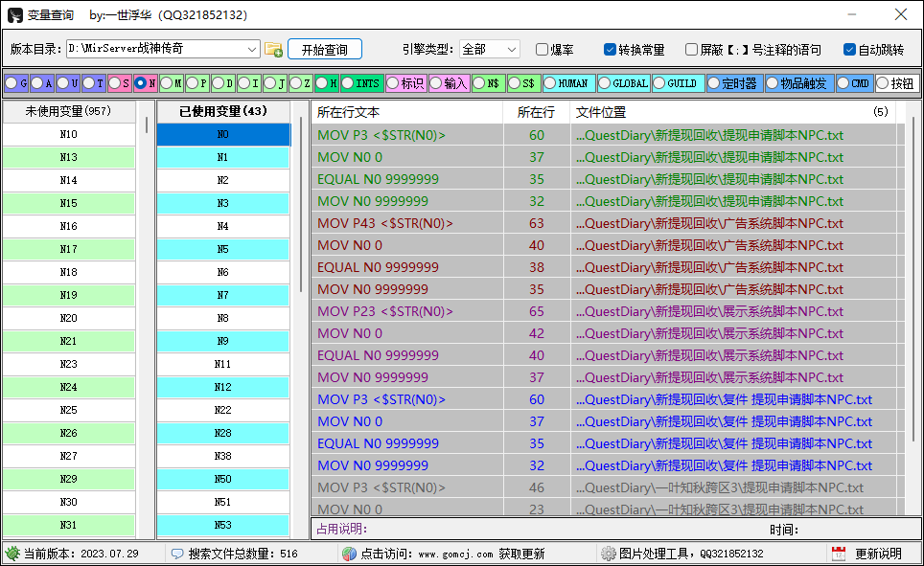The height and width of the screenshot is (566, 924).
Task: Select the INTS radio button
Action: click(x=348, y=83)
